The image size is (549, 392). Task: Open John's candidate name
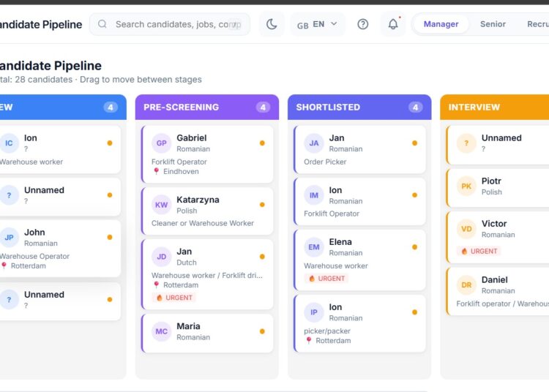tap(34, 232)
